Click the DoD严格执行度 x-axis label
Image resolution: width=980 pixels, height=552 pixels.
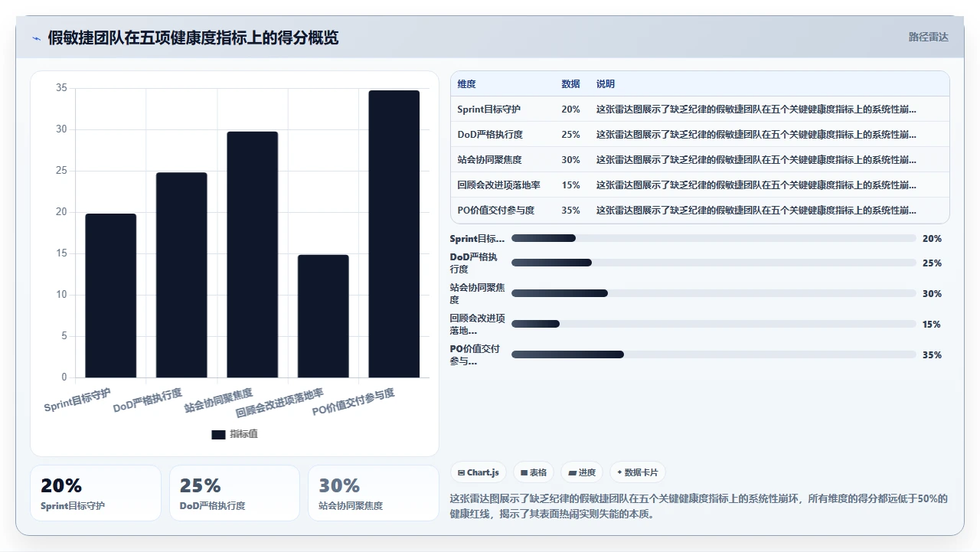148,400
